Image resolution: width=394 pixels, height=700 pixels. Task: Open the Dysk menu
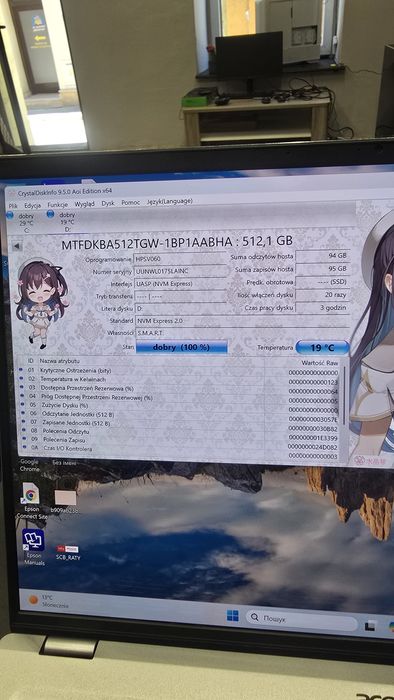pos(108,203)
